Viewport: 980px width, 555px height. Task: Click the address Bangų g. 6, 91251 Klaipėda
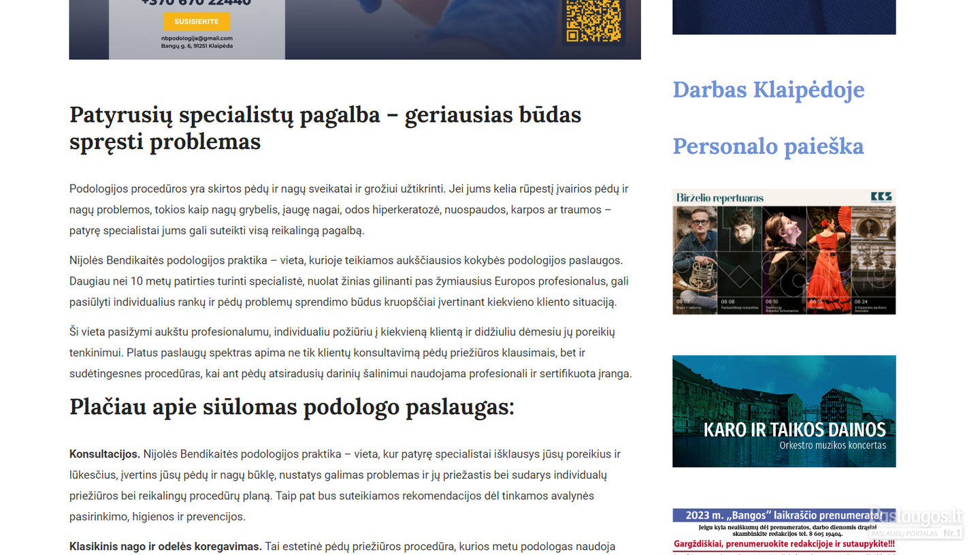pyautogui.click(x=197, y=46)
